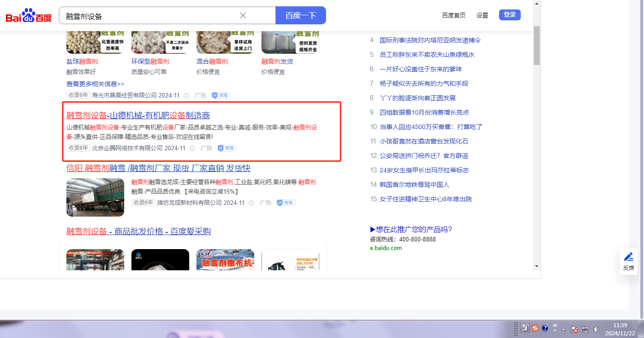Open the network connection tray icon
This screenshot has height=338, width=644.
[x=585, y=329]
